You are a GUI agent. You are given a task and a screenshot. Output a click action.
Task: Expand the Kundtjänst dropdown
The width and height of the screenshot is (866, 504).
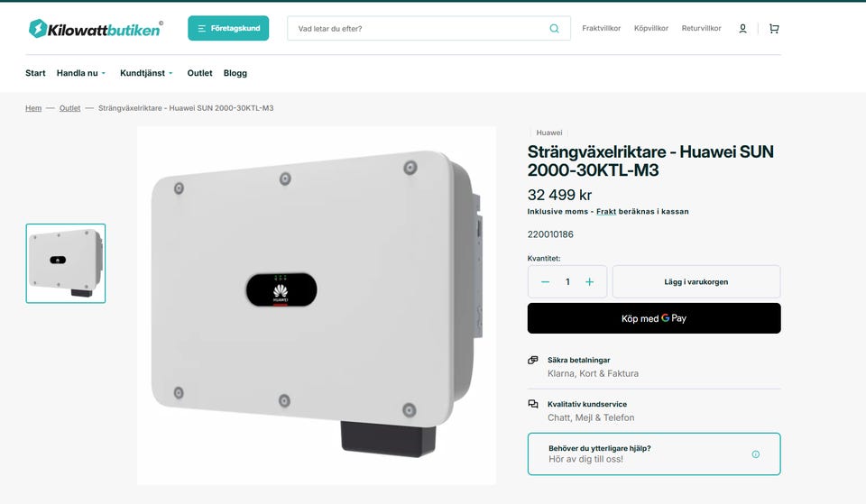(x=146, y=73)
